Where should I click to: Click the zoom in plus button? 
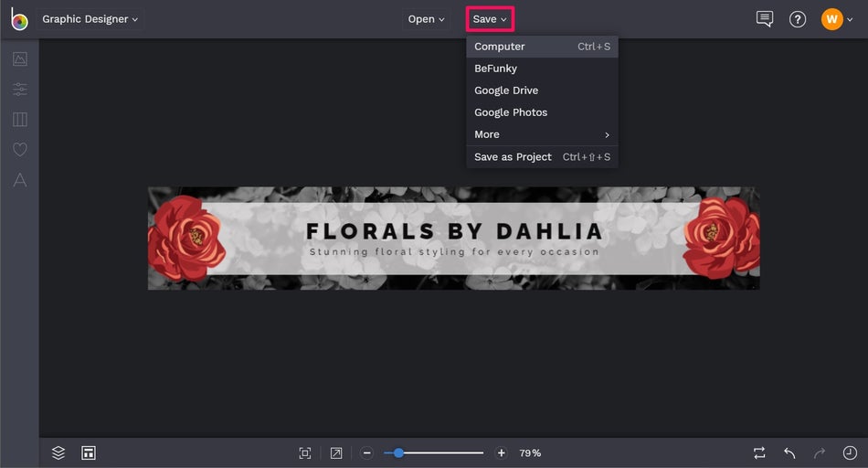click(501, 453)
